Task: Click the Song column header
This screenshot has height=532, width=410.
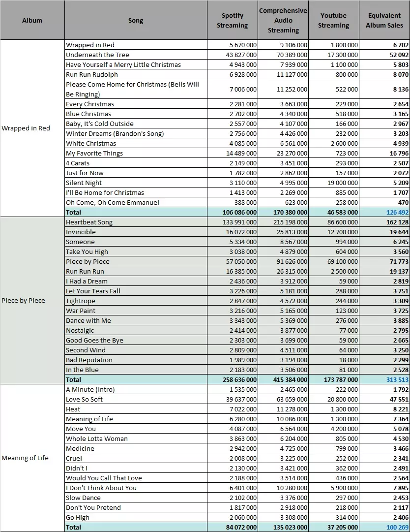Action: (x=136, y=20)
